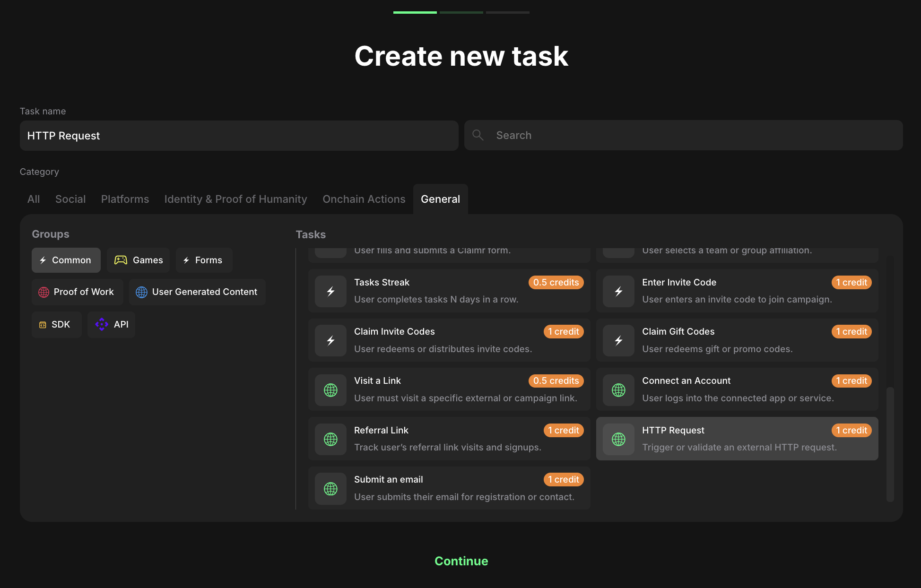This screenshot has height=588, width=921.
Task: Select the Forms group filter
Action: coord(204,260)
